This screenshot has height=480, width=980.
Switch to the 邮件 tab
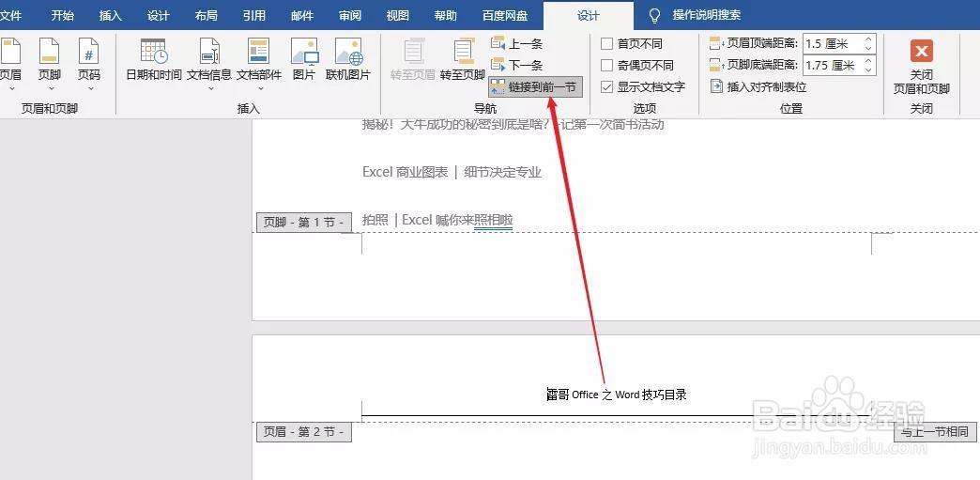pos(302,16)
